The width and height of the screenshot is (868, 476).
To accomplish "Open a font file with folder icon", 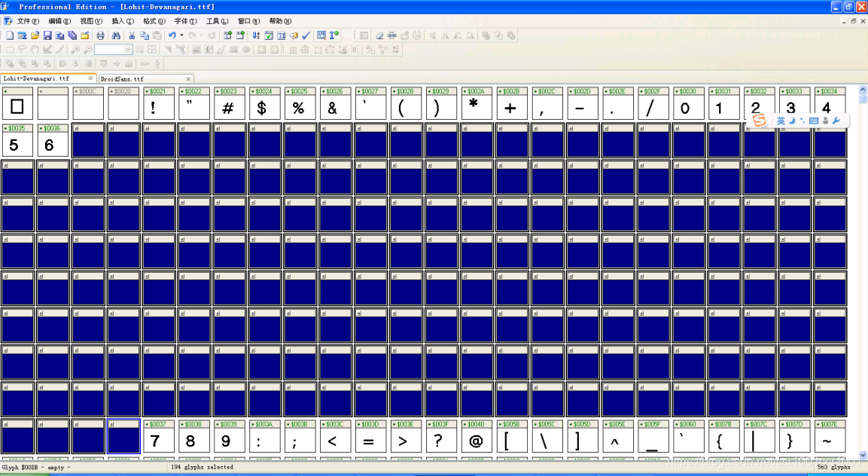I will tap(35, 35).
